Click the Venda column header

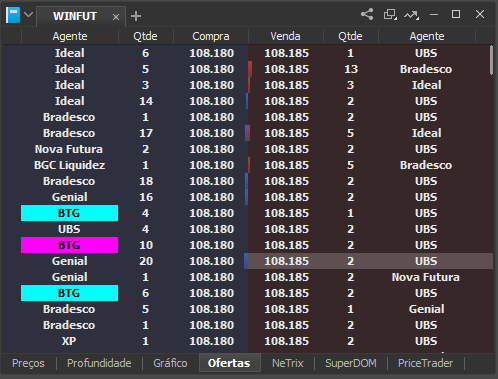[285, 36]
